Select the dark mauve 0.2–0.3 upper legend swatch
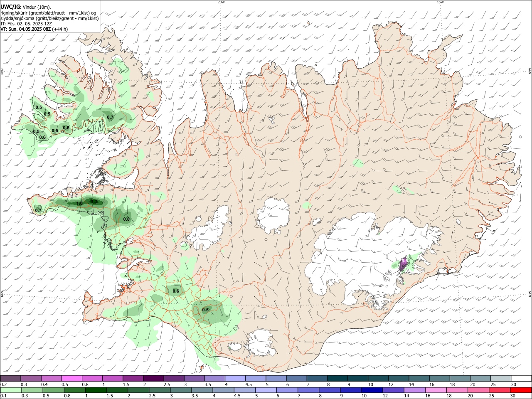Screen dimensions: 532x399 point(10,378)
